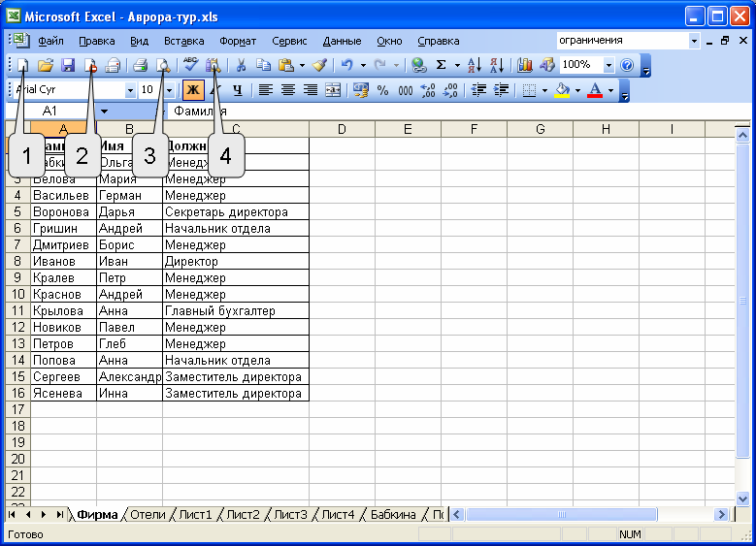Click the Open file folder icon

(x=45, y=65)
